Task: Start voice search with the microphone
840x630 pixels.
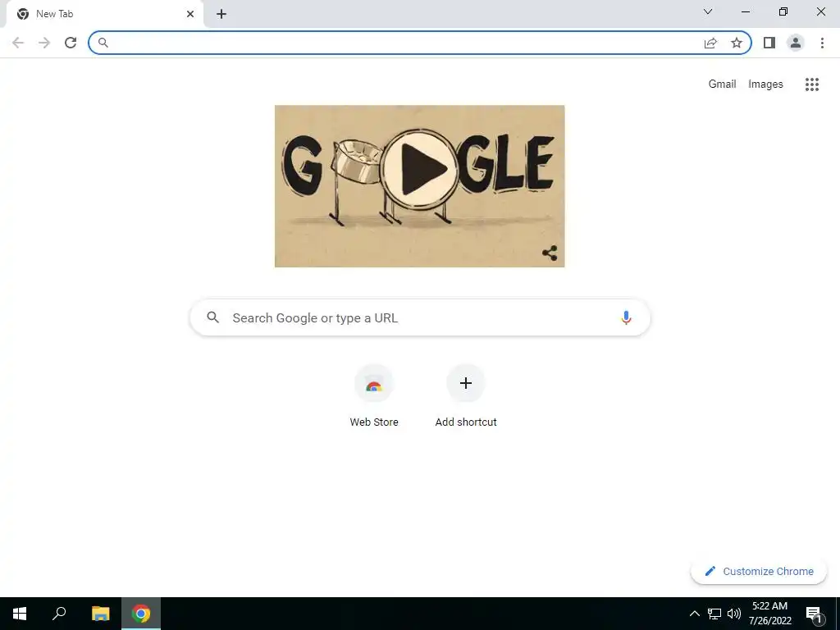Action: click(x=626, y=317)
